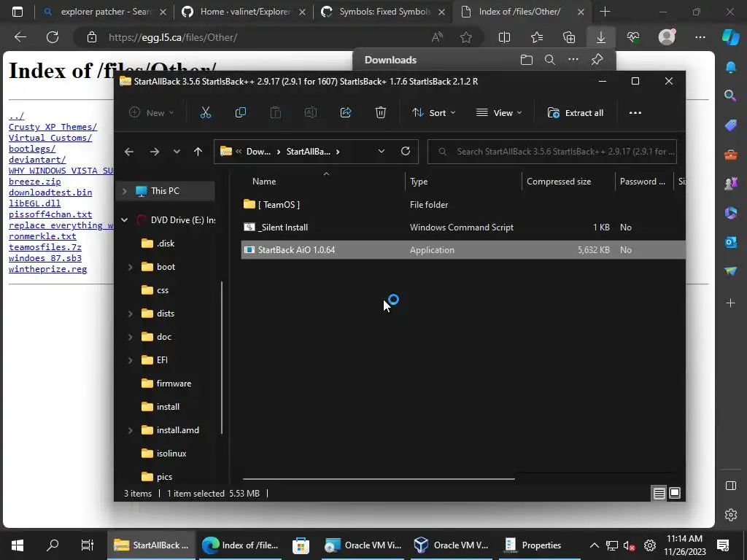Click the horizontal scrollbar in file list
Image resolution: width=747 pixels, height=560 pixels.
(x=379, y=478)
